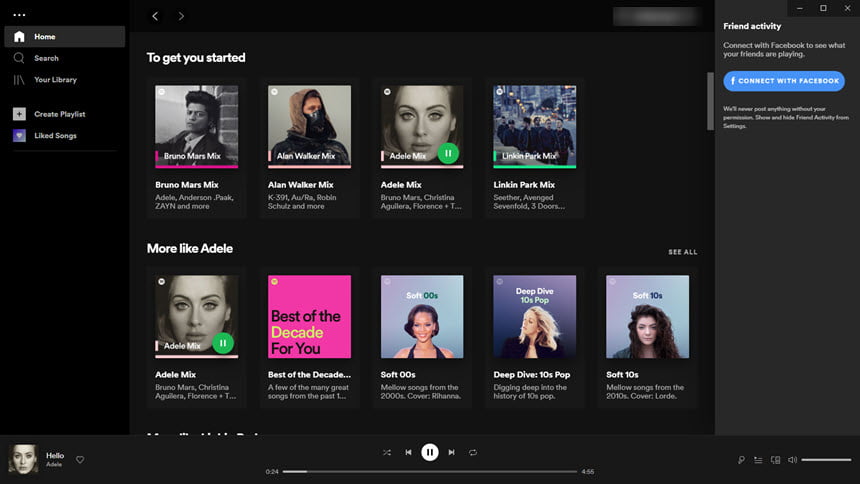Skip to next track
The width and height of the screenshot is (860, 484).
[x=451, y=453]
